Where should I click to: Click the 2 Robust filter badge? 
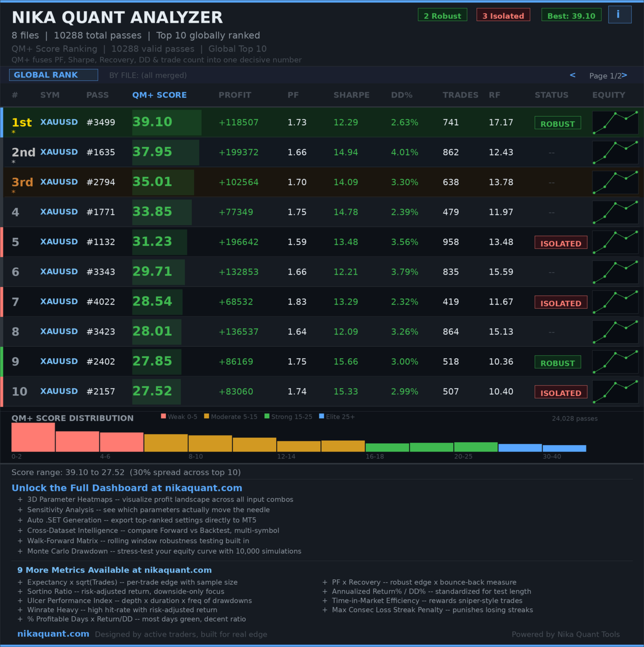442,14
